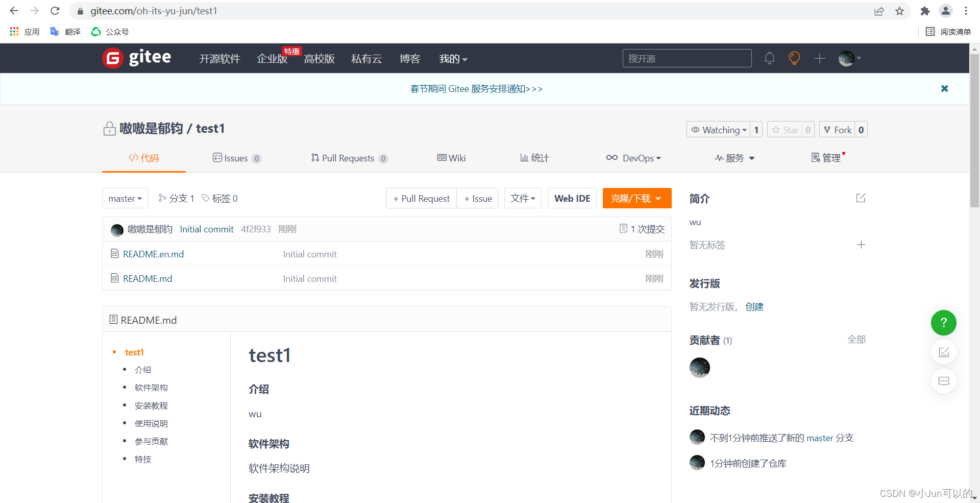
Task: Open the master branch dropdown
Action: click(125, 198)
